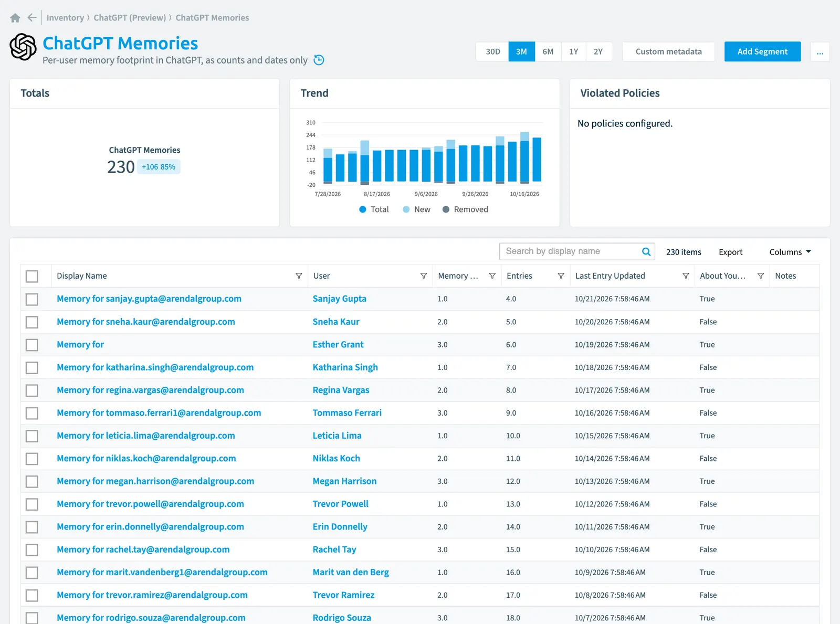Open Custom metadata
The height and width of the screenshot is (624, 840).
[668, 51]
